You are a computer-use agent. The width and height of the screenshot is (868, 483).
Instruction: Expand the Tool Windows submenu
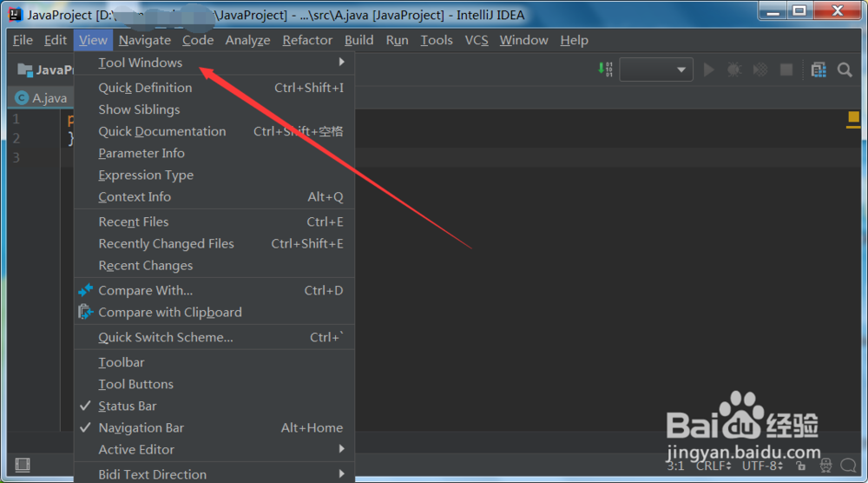coord(214,63)
